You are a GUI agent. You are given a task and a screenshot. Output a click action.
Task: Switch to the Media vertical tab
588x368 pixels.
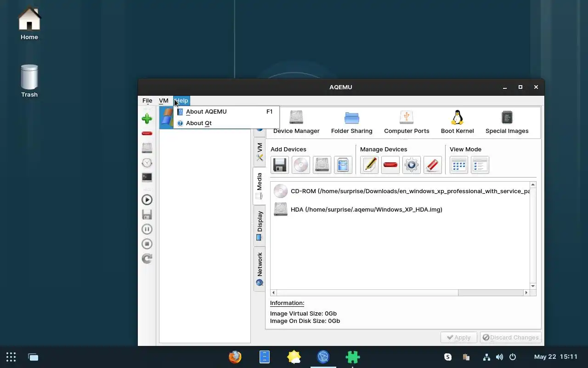260,186
